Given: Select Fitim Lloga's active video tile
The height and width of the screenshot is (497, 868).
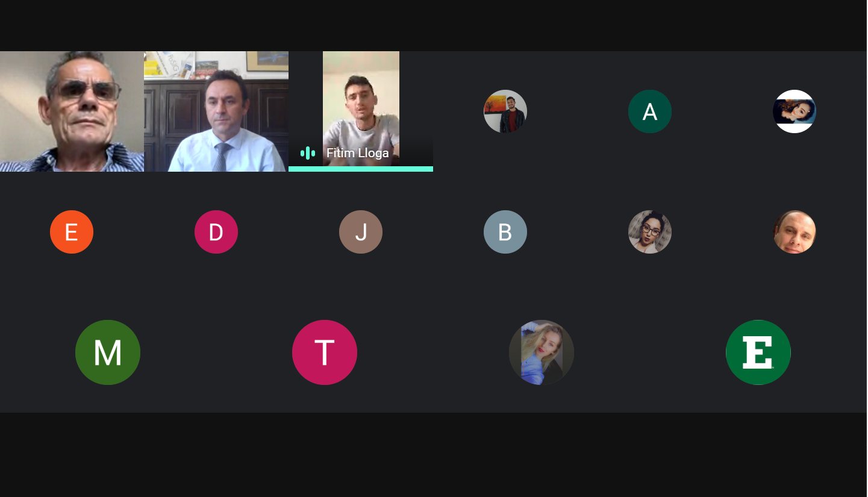Looking at the screenshot, I should tap(361, 111).
